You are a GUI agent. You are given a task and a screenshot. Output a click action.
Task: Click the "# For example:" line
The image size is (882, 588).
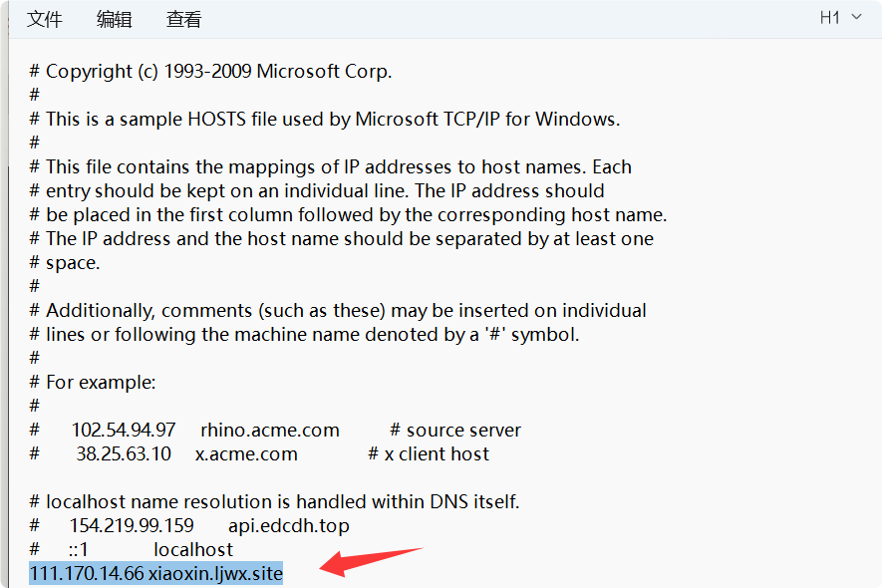tap(94, 383)
